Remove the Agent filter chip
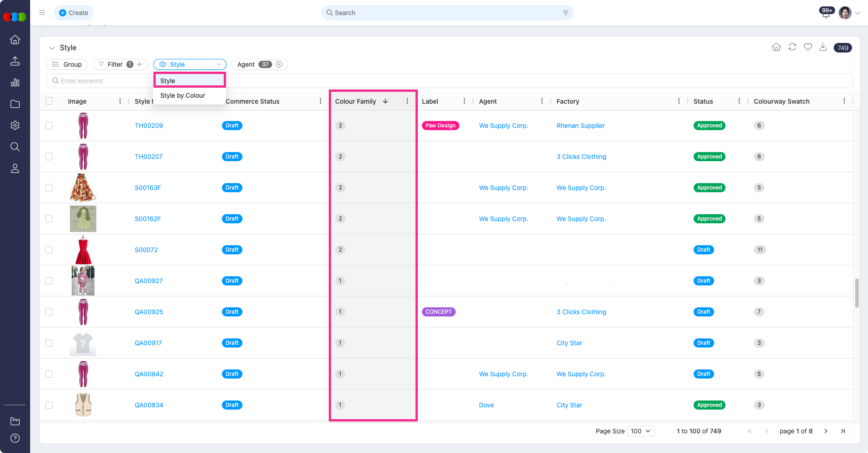 click(279, 64)
